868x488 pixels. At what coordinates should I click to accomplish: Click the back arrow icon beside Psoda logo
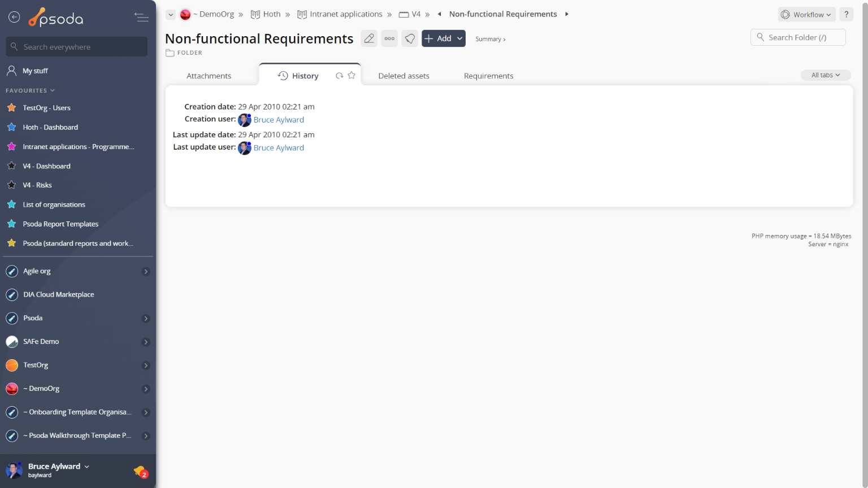14,18
